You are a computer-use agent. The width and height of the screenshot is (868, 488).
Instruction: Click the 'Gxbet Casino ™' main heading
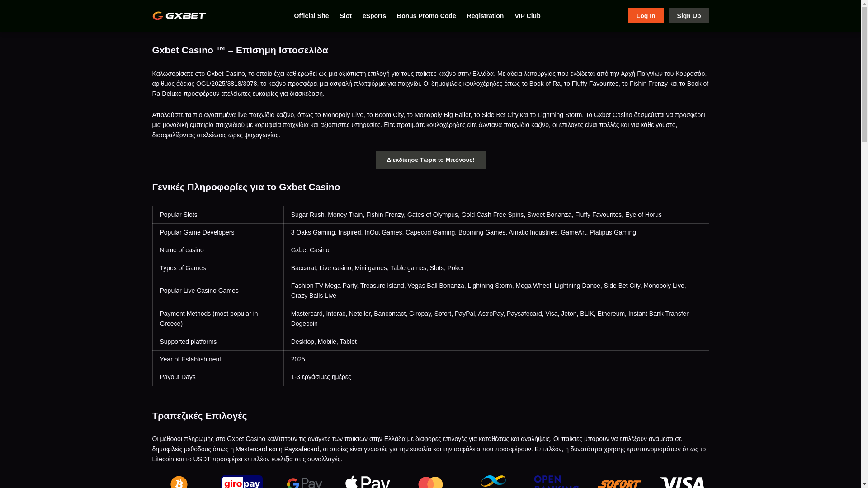[x=240, y=50]
